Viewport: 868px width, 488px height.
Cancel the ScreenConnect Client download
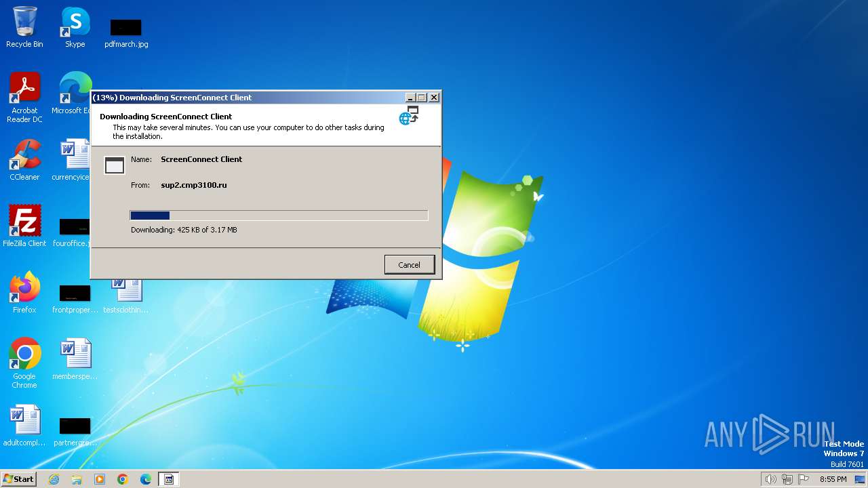(x=409, y=265)
